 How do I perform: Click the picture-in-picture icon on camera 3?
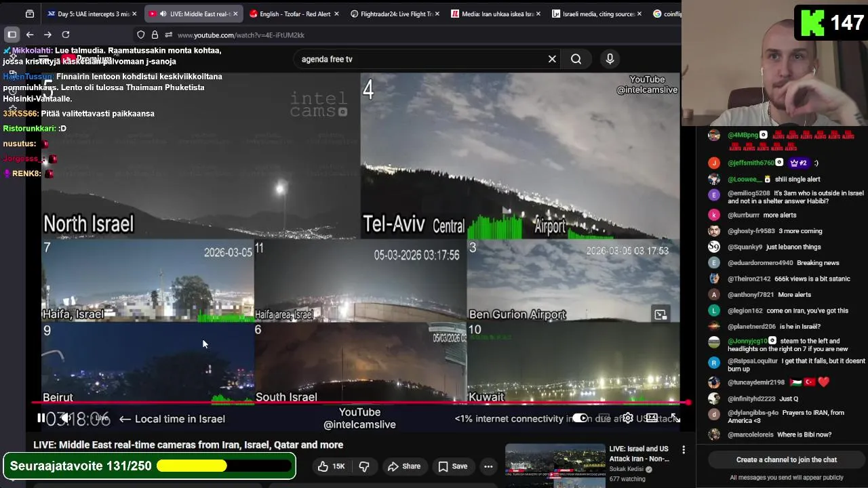660,314
